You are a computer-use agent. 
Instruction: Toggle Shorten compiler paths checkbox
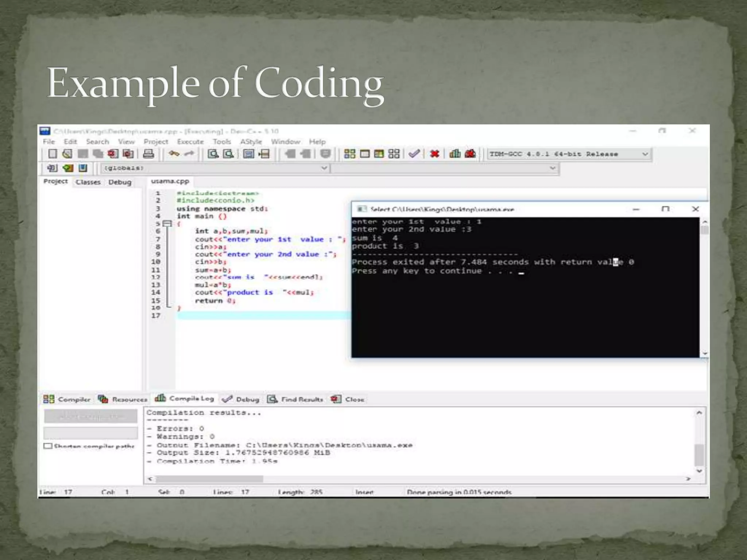[48, 446]
